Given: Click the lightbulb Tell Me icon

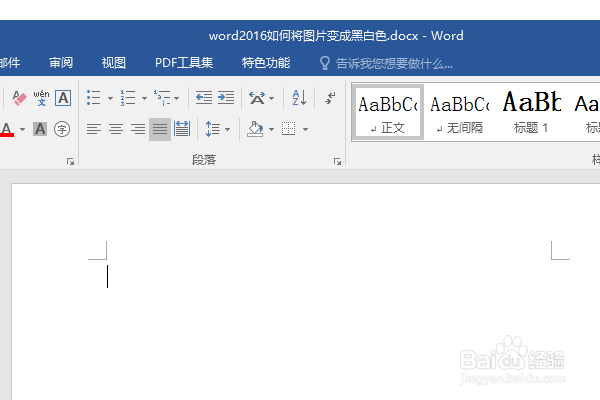Looking at the screenshot, I should pyautogui.click(x=324, y=63).
